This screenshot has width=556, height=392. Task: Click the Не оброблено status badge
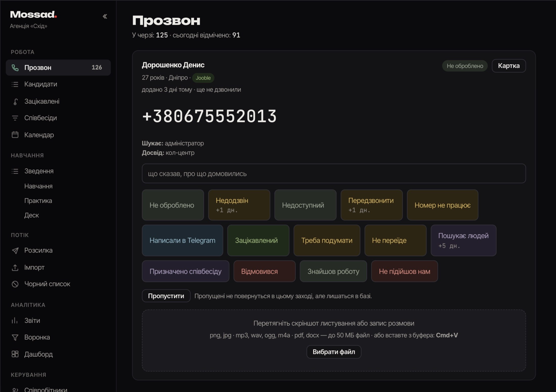465,66
